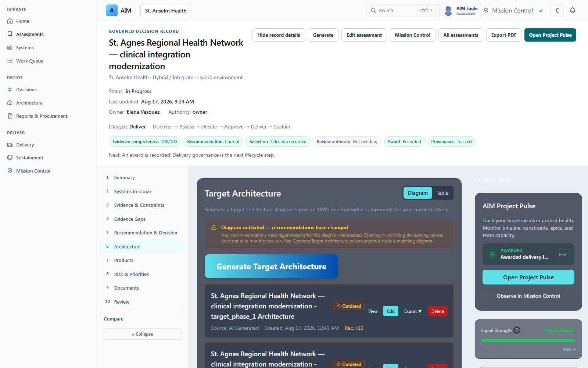588x368 pixels.
Task: Click Edit assessment button
Action: click(364, 35)
